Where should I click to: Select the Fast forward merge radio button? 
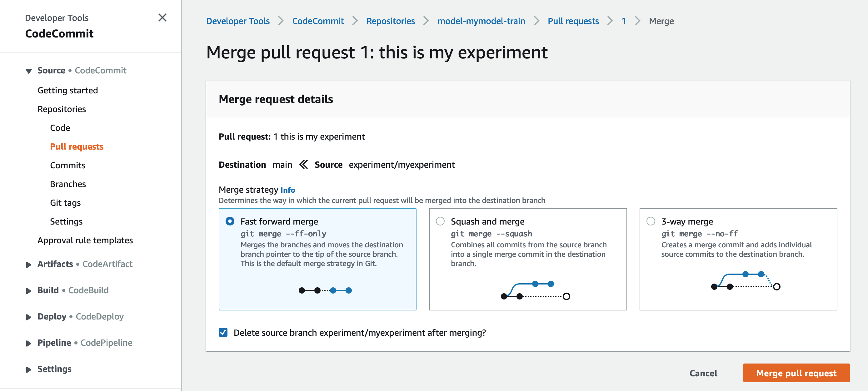230,221
